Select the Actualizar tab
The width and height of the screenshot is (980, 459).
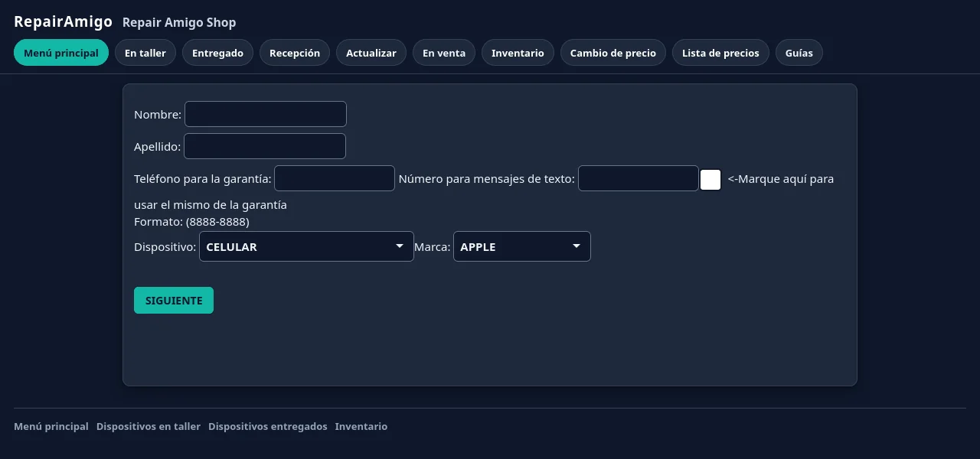pos(371,53)
